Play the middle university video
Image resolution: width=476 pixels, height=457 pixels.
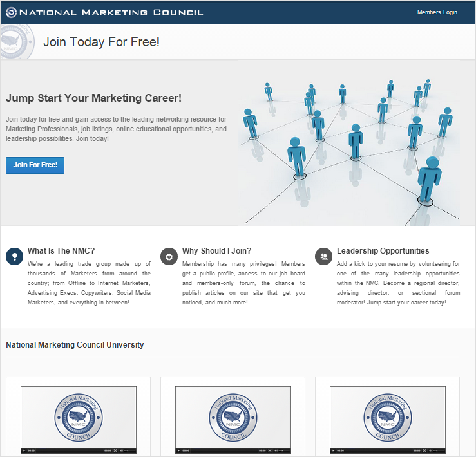[179, 451]
